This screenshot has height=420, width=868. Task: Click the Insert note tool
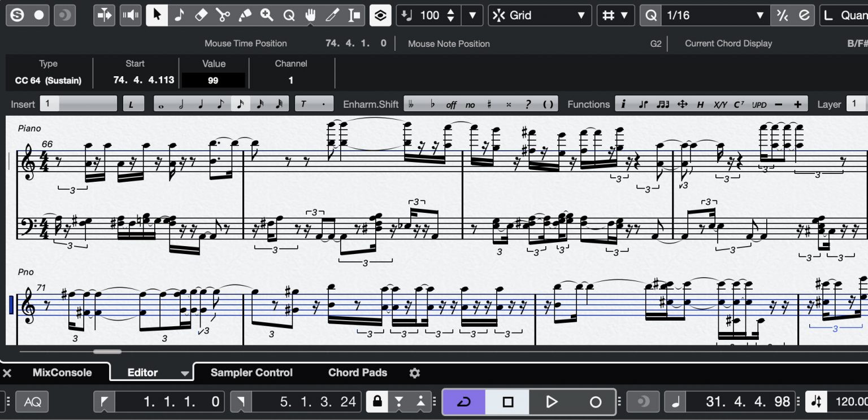(179, 15)
